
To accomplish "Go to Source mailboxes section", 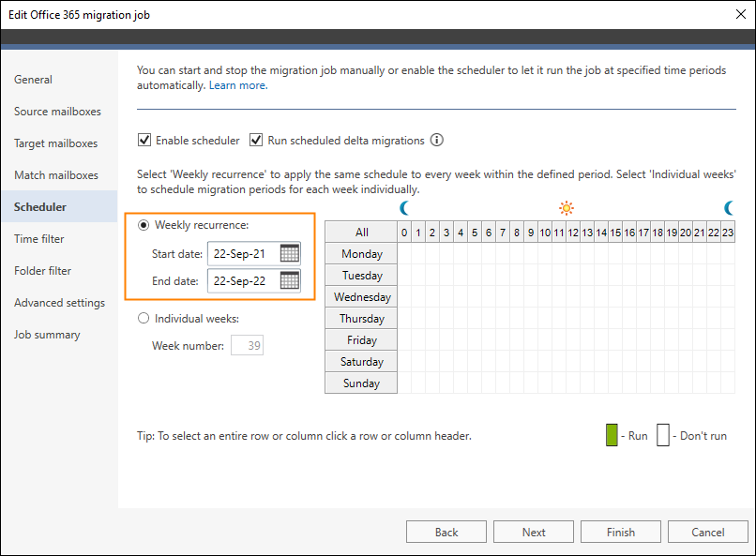I will 57,112.
